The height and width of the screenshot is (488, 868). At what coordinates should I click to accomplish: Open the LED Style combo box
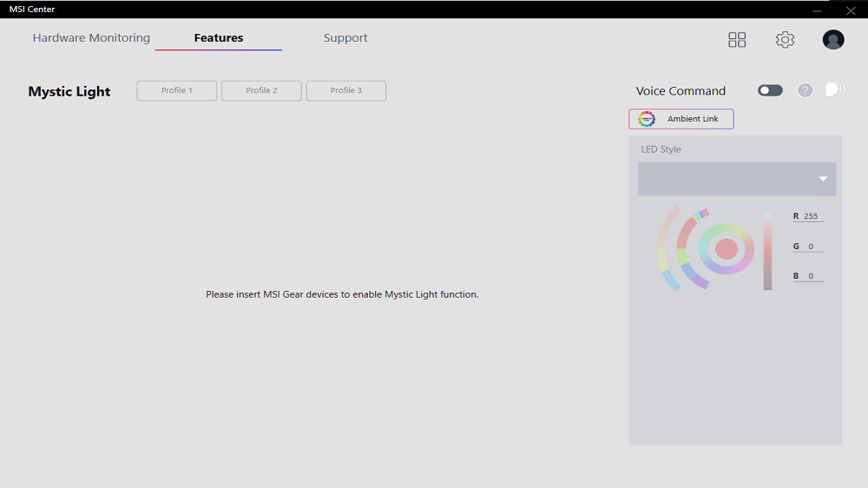tap(737, 179)
